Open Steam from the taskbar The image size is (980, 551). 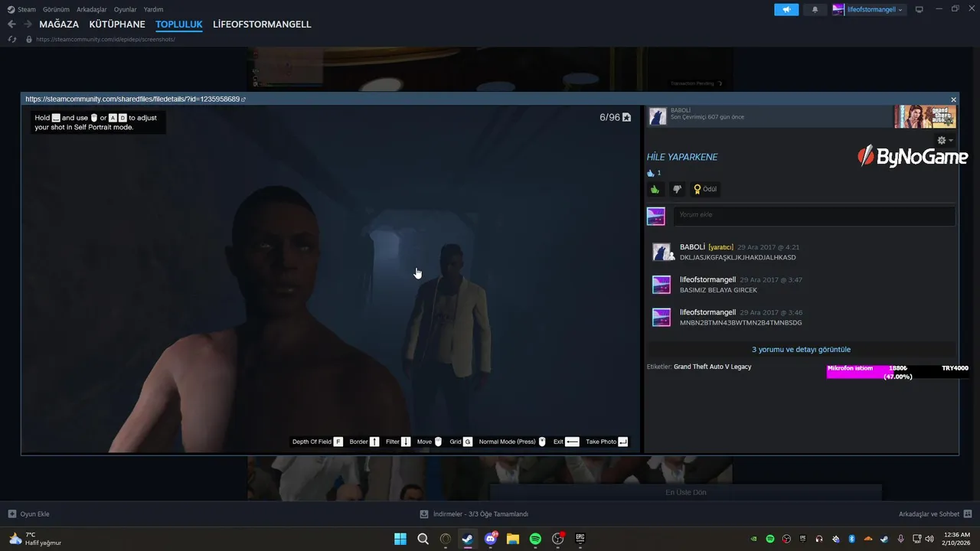click(468, 539)
